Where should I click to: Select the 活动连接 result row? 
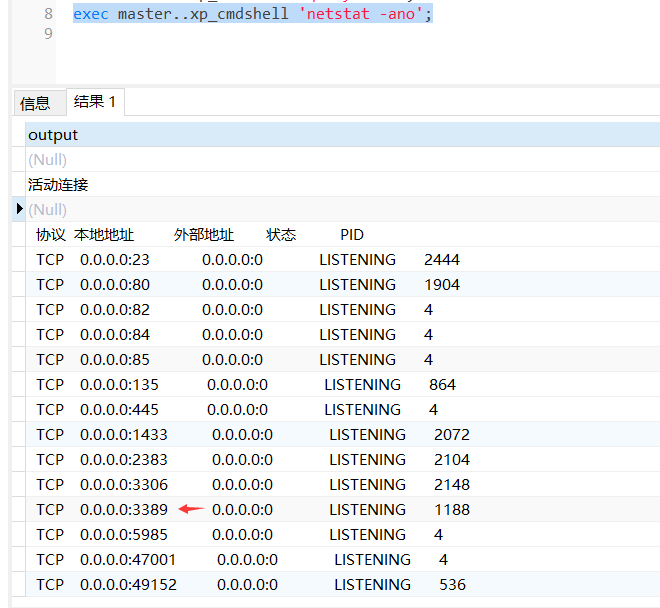(58, 185)
